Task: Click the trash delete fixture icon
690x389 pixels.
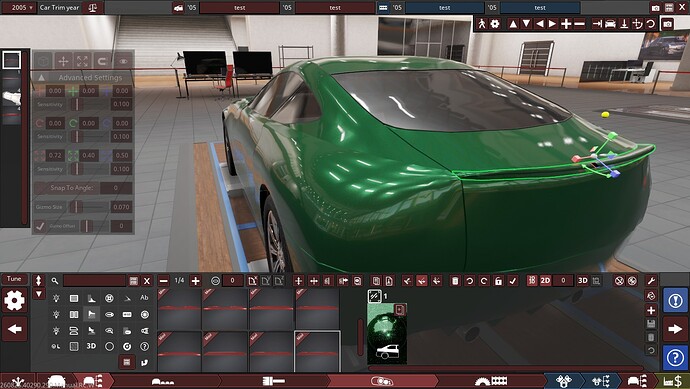Action: pyautogui.click(x=455, y=281)
